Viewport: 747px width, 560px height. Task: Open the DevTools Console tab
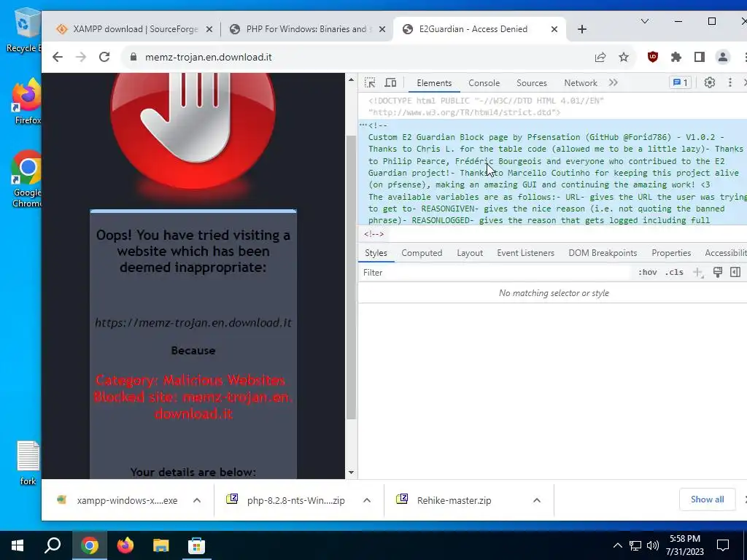[x=484, y=83]
